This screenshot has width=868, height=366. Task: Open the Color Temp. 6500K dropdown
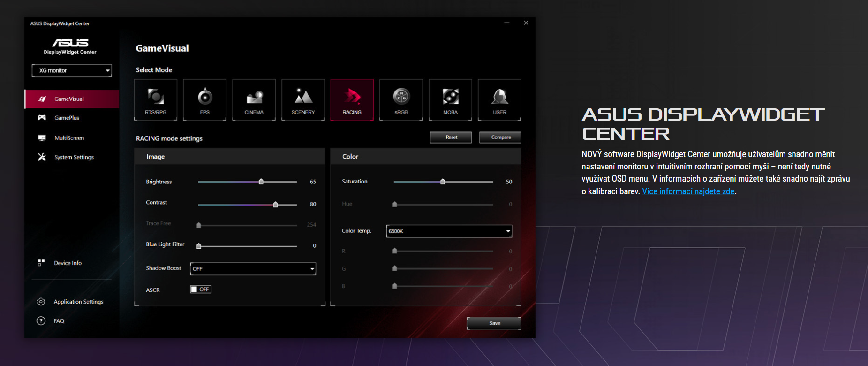tap(449, 231)
